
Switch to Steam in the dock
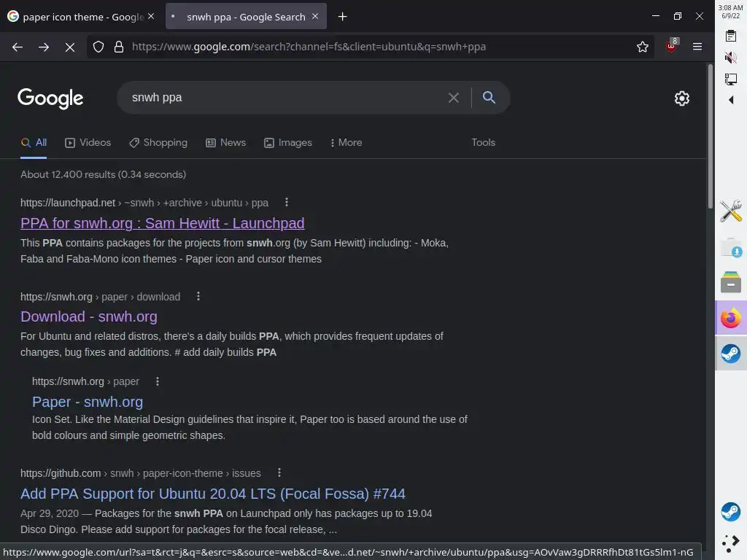click(731, 354)
